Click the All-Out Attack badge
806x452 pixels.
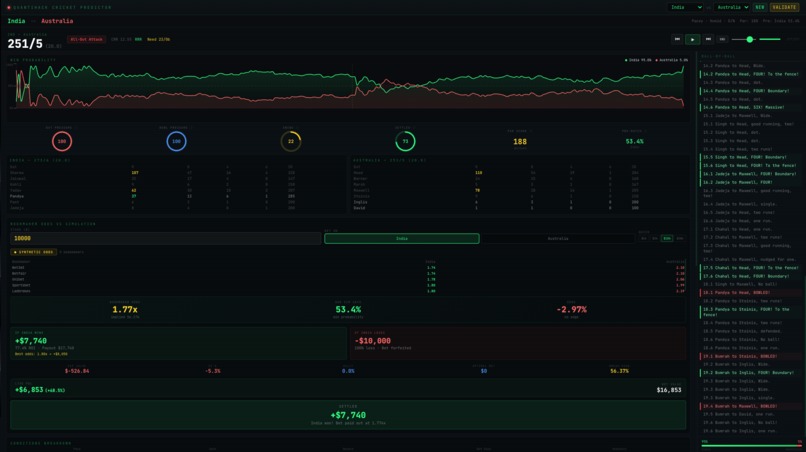[86, 39]
